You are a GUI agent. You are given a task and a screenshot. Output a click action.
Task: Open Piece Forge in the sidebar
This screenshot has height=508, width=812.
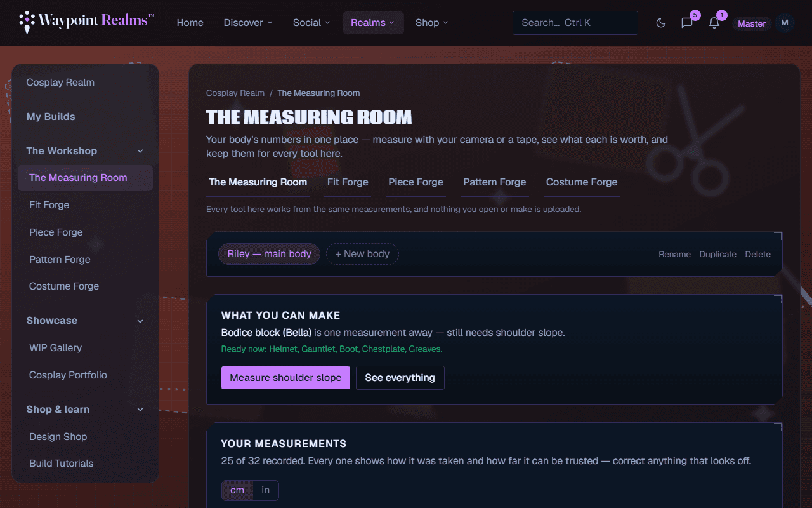point(86,232)
